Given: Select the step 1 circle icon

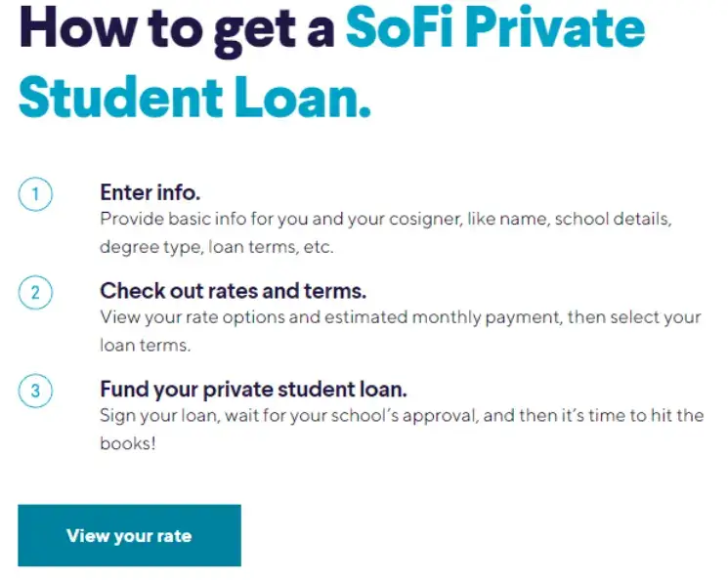Looking at the screenshot, I should tap(35, 194).
